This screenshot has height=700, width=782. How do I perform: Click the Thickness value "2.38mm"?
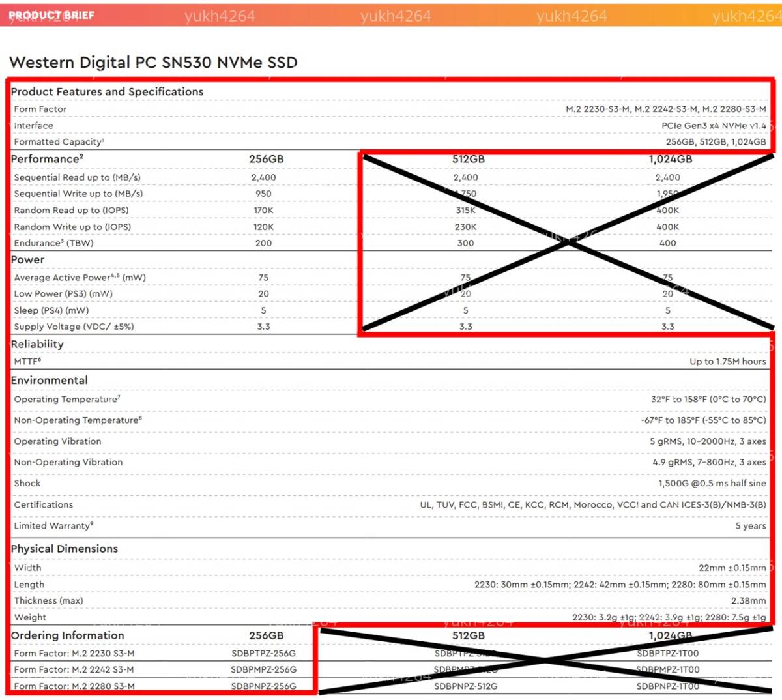pyautogui.click(x=749, y=601)
